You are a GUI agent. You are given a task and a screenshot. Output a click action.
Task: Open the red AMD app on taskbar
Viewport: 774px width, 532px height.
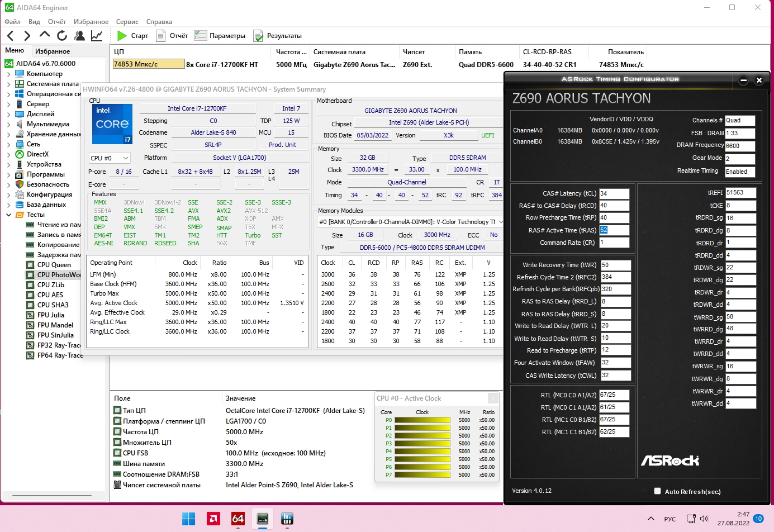pyautogui.click(x=213, y=519)
